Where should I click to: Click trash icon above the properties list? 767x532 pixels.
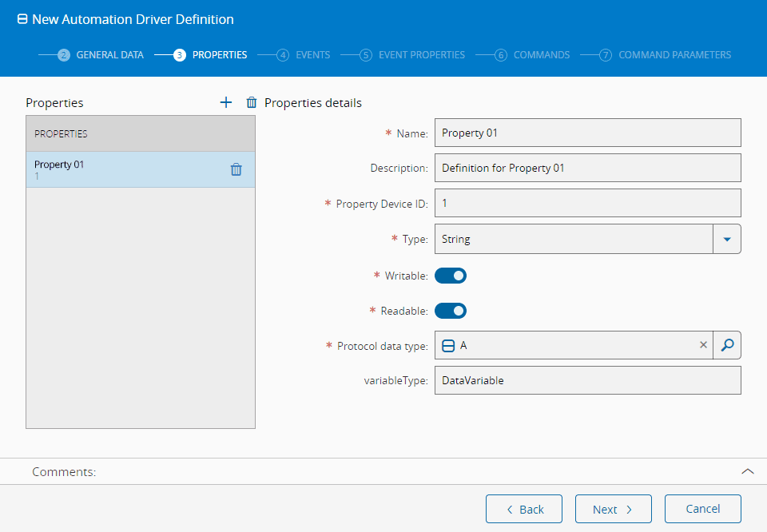[252, 102]
